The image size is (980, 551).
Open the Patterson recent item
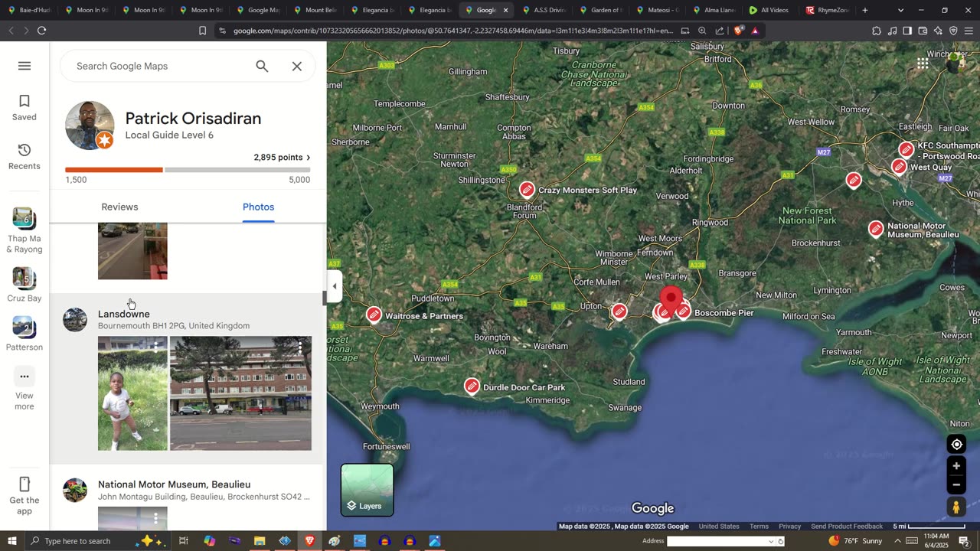coord(24,334)
